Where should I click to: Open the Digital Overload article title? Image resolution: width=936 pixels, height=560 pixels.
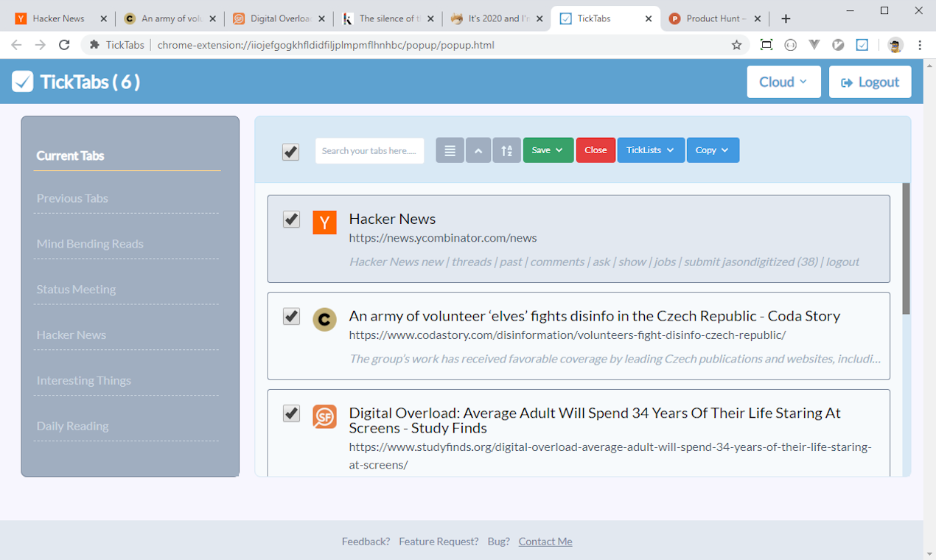click(x=595, y=421)
